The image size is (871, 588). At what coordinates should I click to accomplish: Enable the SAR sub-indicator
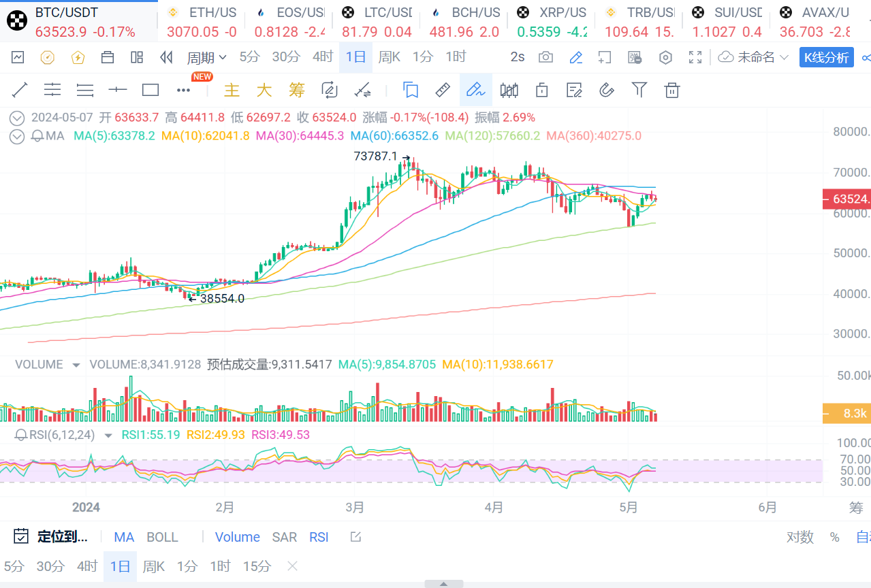coord(284,537)
